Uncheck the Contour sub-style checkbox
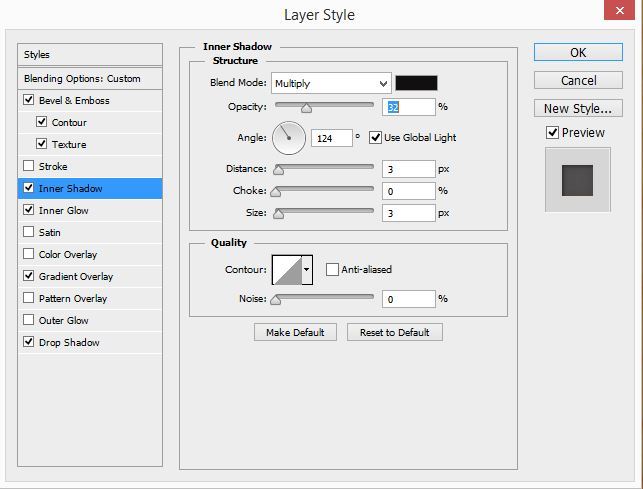This screenshot has height=489, width=643. tap(41, 122)
